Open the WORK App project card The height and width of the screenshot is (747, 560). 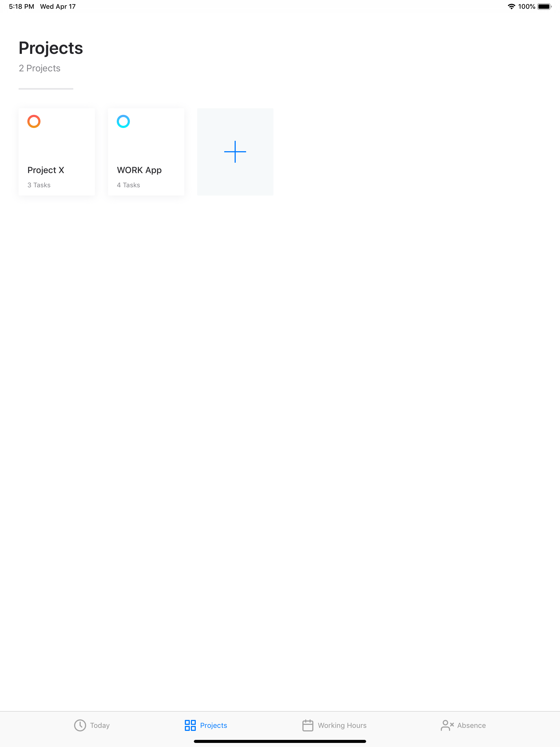[x=146, y=152]
